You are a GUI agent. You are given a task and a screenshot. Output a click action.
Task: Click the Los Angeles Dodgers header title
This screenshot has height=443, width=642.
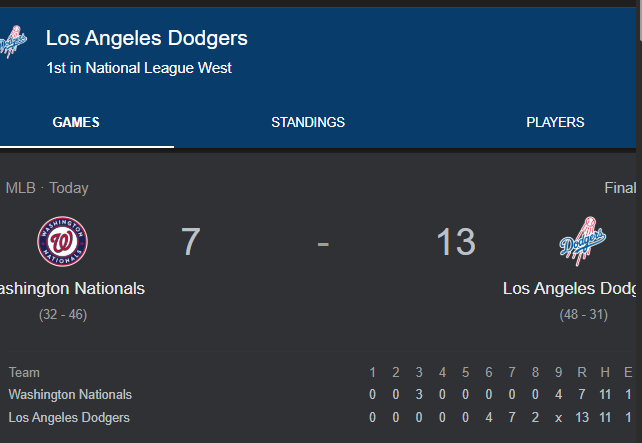click(147, 39)
